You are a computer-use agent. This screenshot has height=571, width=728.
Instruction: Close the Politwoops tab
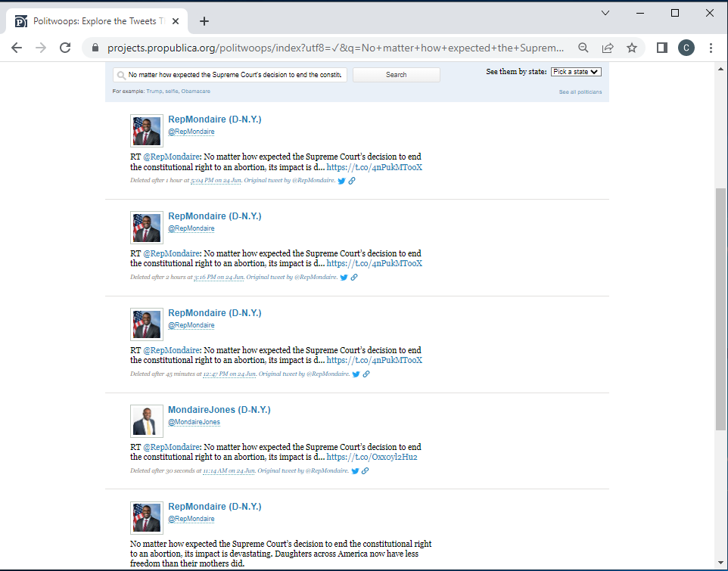[176, 21]
